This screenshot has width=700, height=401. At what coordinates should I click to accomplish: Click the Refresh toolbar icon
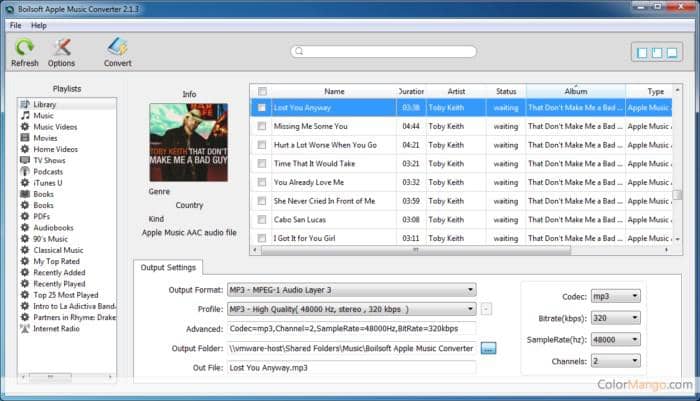pos(24,47)
